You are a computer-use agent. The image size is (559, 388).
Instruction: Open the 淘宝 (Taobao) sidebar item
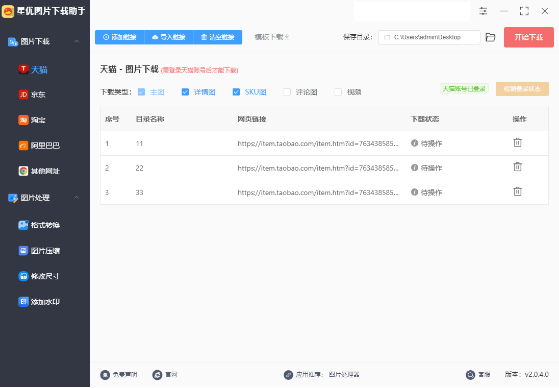tap(32, 120)
